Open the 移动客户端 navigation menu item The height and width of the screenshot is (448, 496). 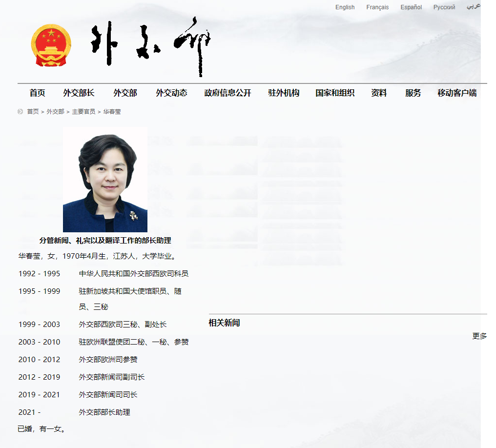click(457, 93)
